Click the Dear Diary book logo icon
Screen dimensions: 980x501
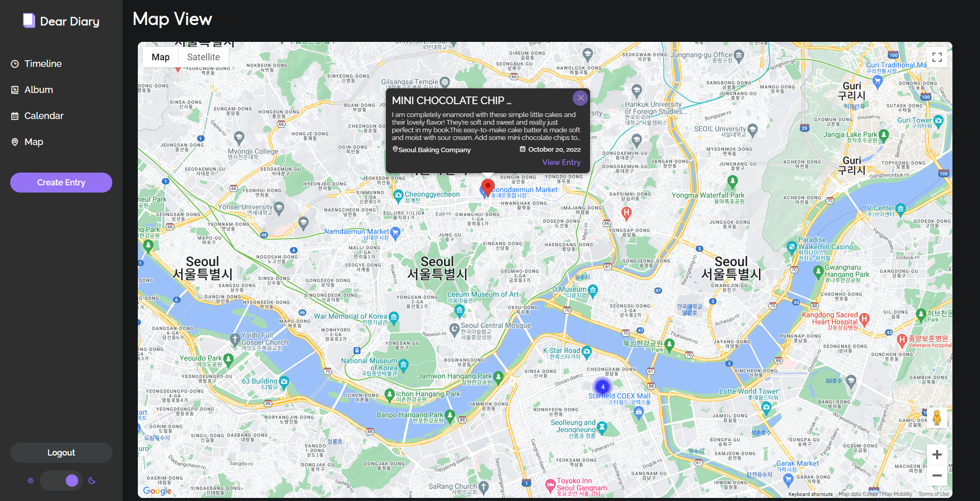click(x=29, y=20)
